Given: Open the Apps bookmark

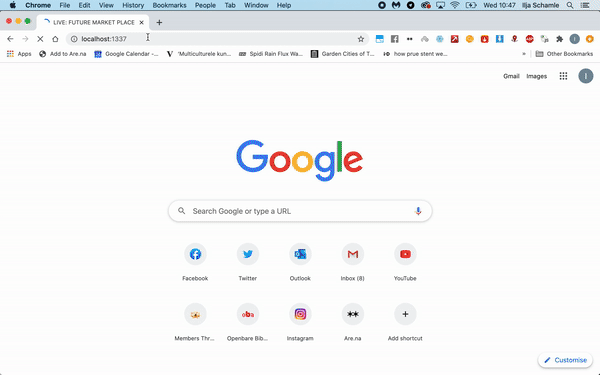Looking at the screenshot, I should (x=19, y=54).
